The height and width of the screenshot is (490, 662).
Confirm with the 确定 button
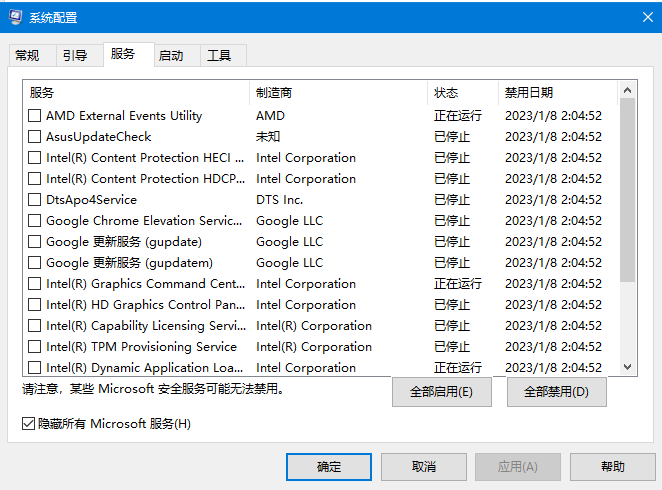click(x=329, y=467)
